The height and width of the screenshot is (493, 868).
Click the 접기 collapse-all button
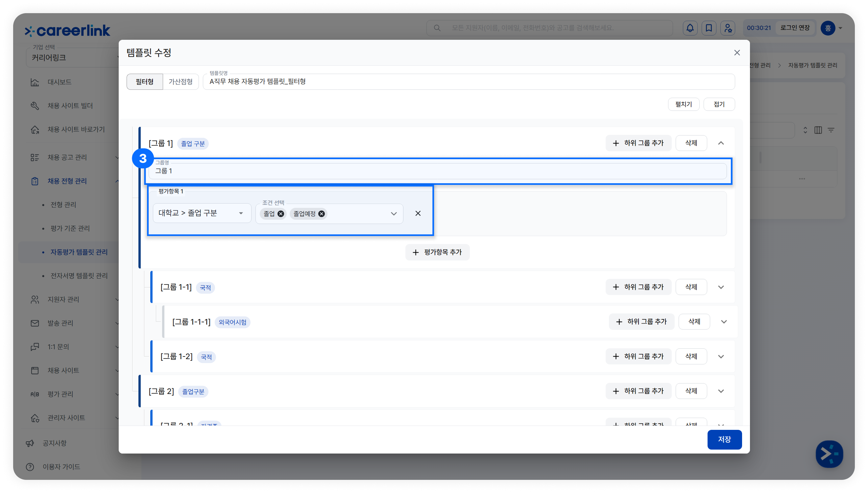point(719,104)
